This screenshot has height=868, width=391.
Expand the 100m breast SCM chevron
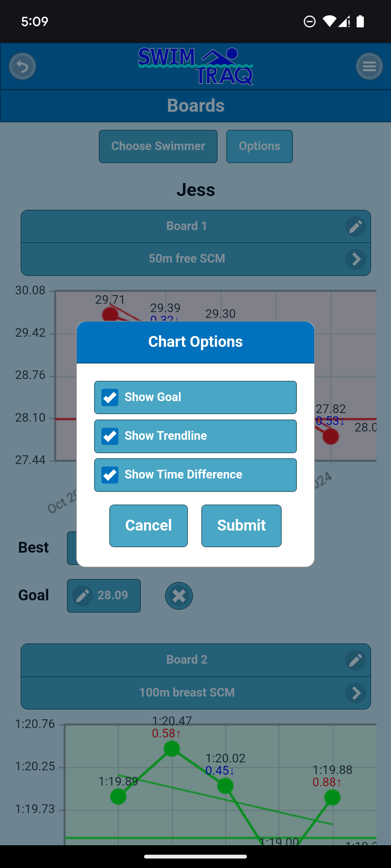(x=356, y=693)
